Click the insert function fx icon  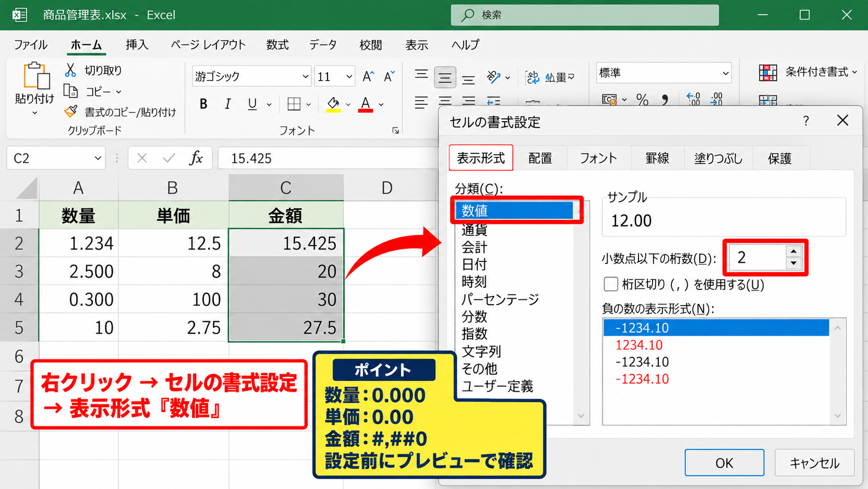point(196,158)
